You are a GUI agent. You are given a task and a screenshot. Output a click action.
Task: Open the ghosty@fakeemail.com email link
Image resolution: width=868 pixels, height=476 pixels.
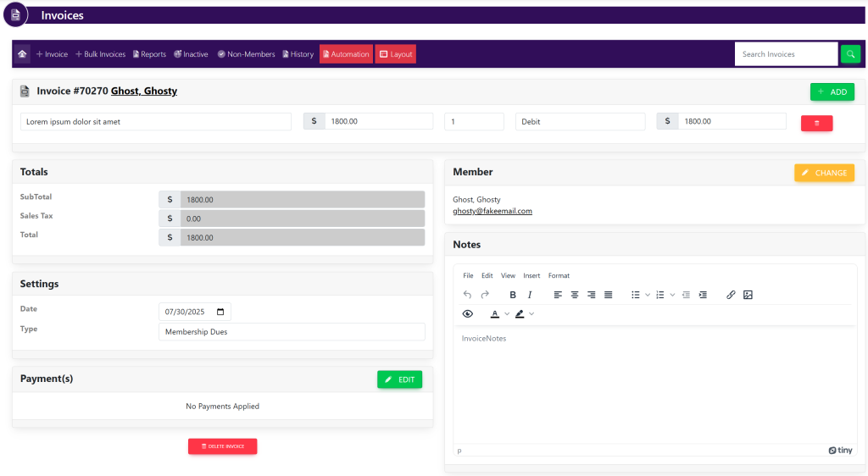pyautogui.click(x=492, y=211)
